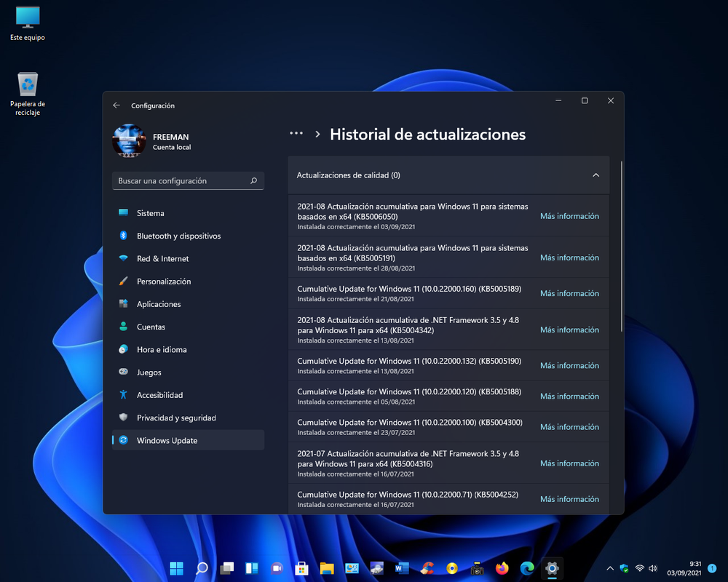
Task: Show hidden tray icons chevron
Action: (610, 568)
